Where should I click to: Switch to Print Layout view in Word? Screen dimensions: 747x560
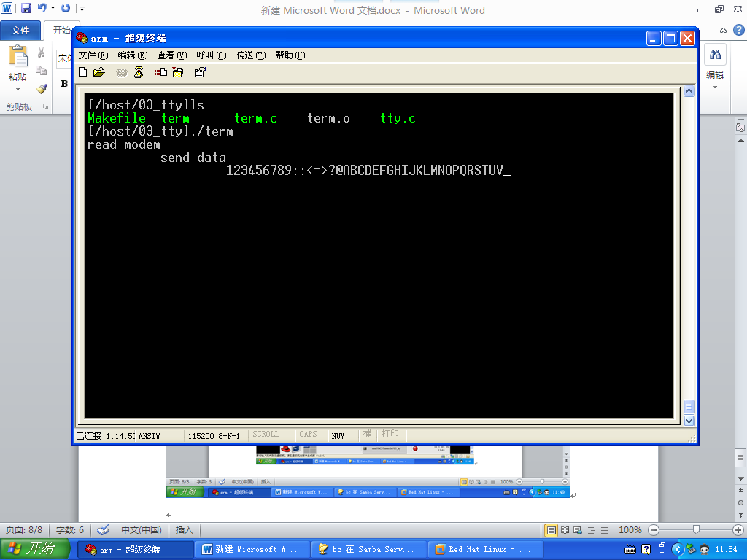pos(551,530)
